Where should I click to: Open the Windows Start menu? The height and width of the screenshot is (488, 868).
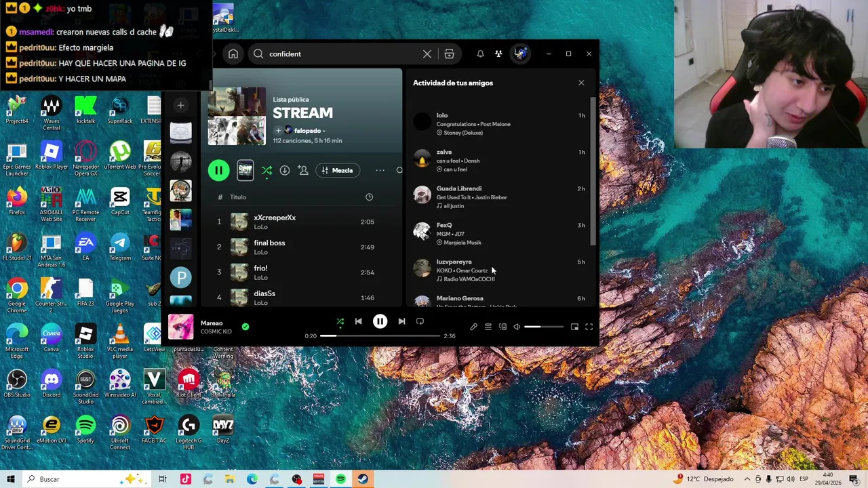coord(11,479)
